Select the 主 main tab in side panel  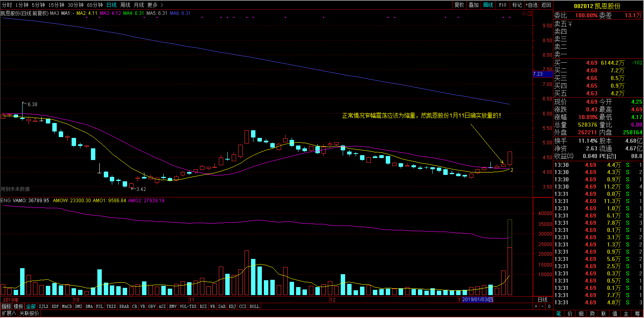626,314
